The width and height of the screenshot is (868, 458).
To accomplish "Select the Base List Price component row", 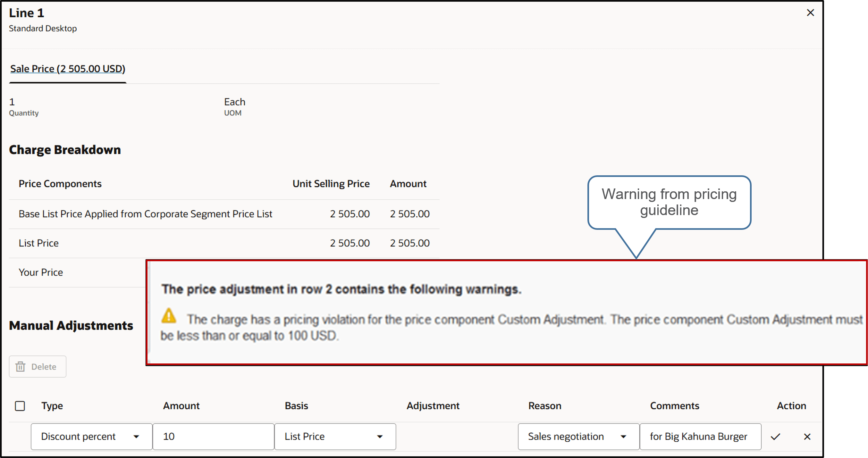I will [146, 213].
